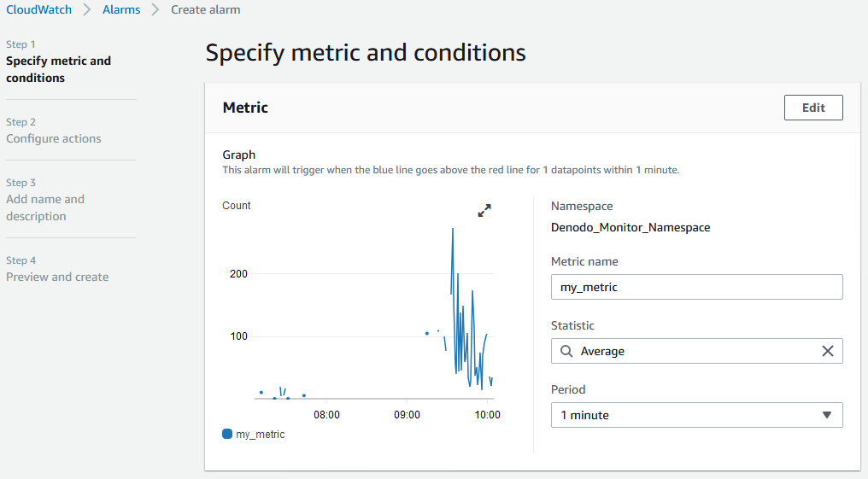This screenshot has width=868, height=479.
Task: Click the breadcrumb chevron after CloudWatch
Action: click(87, 9)
